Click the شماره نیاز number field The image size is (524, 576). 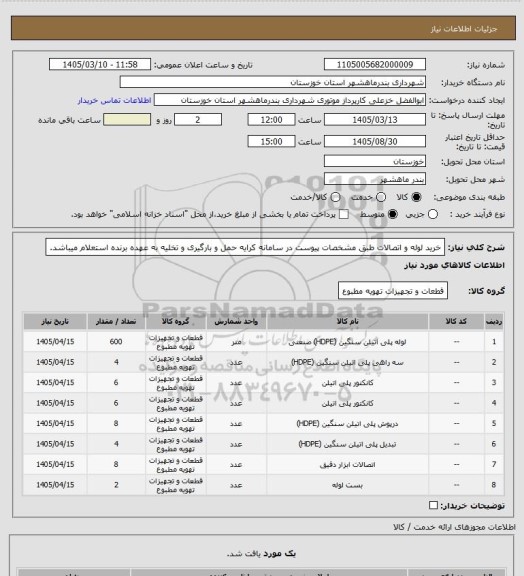click(375, 64)
